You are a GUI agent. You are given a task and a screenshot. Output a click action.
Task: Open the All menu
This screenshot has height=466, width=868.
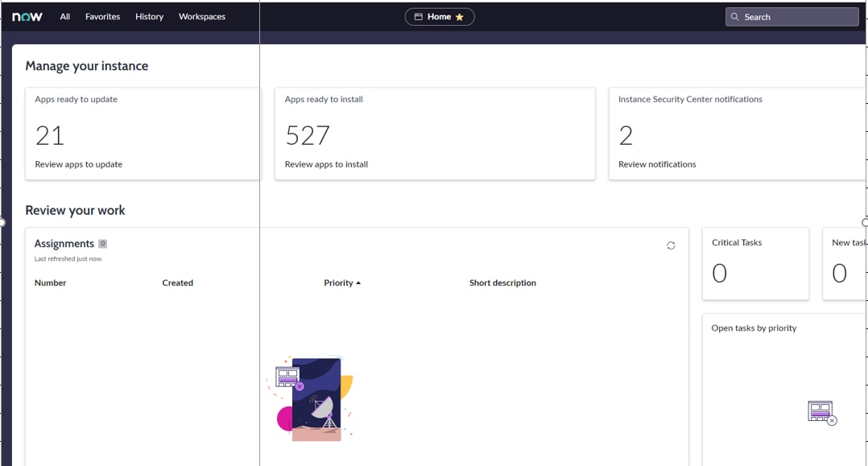(64, 17)
